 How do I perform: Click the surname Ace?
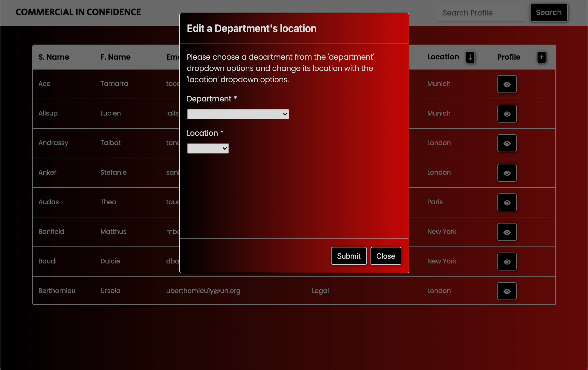(x=44, y=84)
